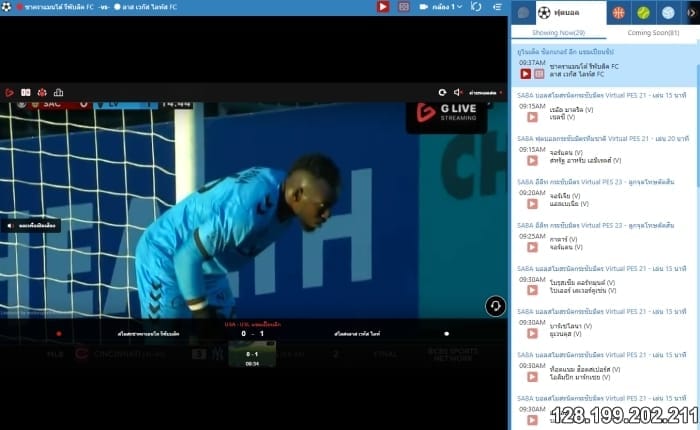Click the camera icon in top bar
Image resolution: width=700 pixels, height=430 pixels.
(424, 7)
